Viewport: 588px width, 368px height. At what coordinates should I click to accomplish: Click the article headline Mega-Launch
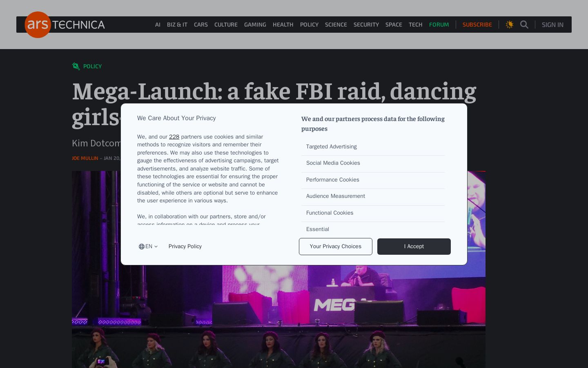click(x=274, y=104)
